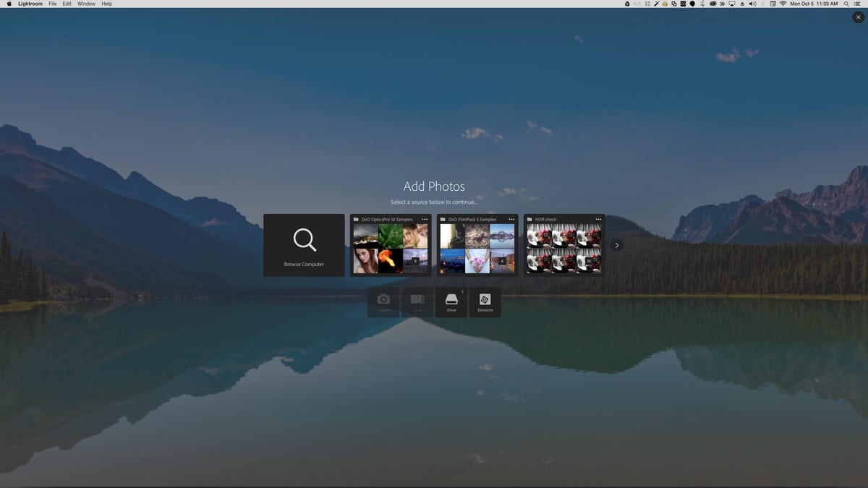Select the Card source icon
The width and height of the screenshot is (868, 488).
(417, 301)
